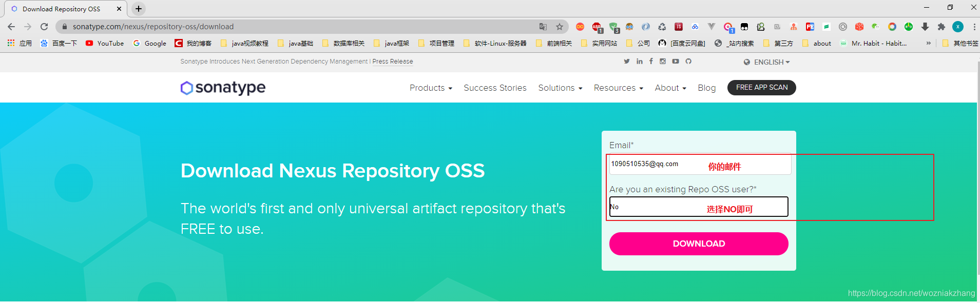980x303 pixels.
Task: Go back to the previous page
Action: coord(11,27)
